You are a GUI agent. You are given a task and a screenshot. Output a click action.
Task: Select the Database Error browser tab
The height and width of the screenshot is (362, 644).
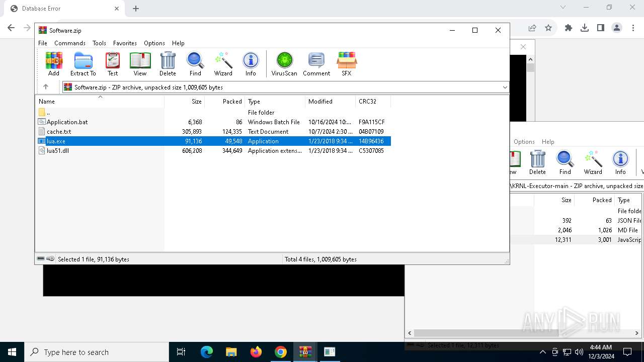click(x=63, y=9)
